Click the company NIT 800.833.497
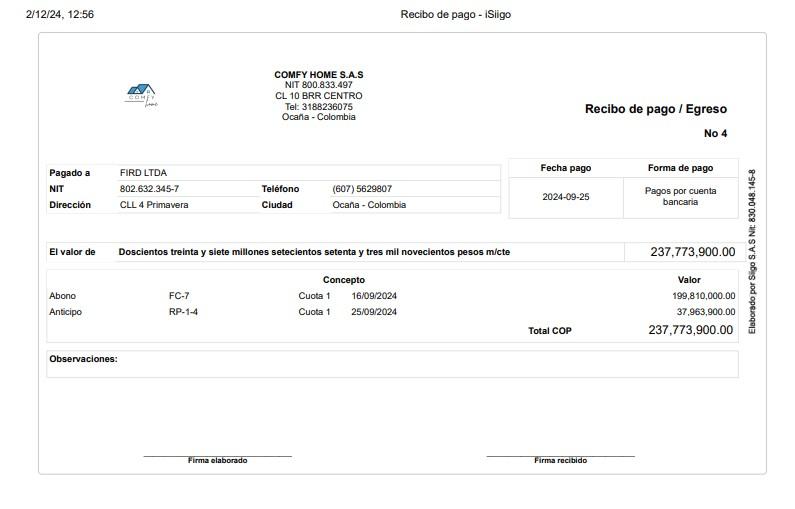The image size is (795, 509). [x=318, y=85]
